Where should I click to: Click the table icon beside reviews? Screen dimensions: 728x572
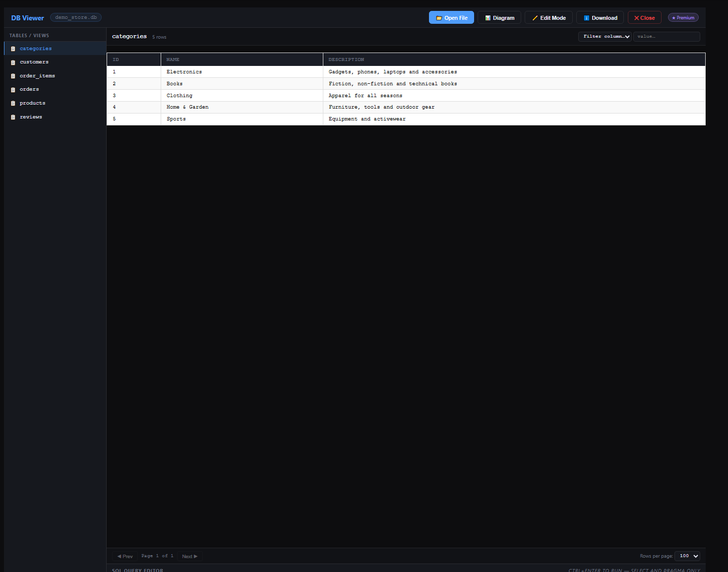[x=13, y=117]
